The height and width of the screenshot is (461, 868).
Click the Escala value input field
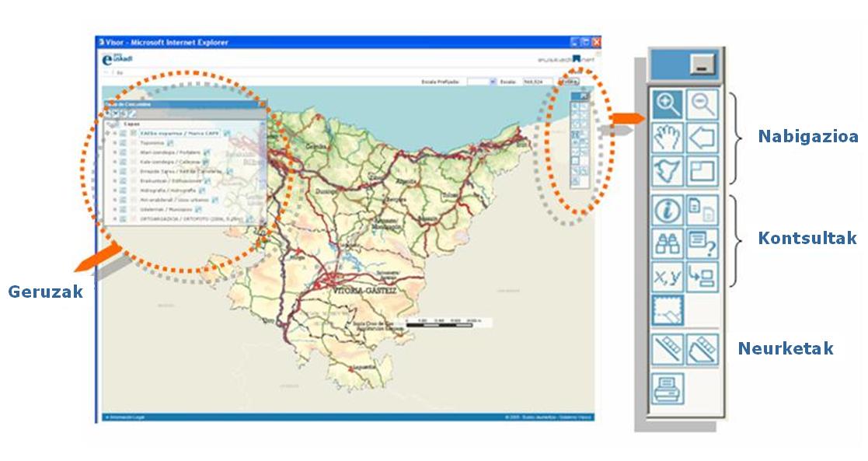point(537,81)
